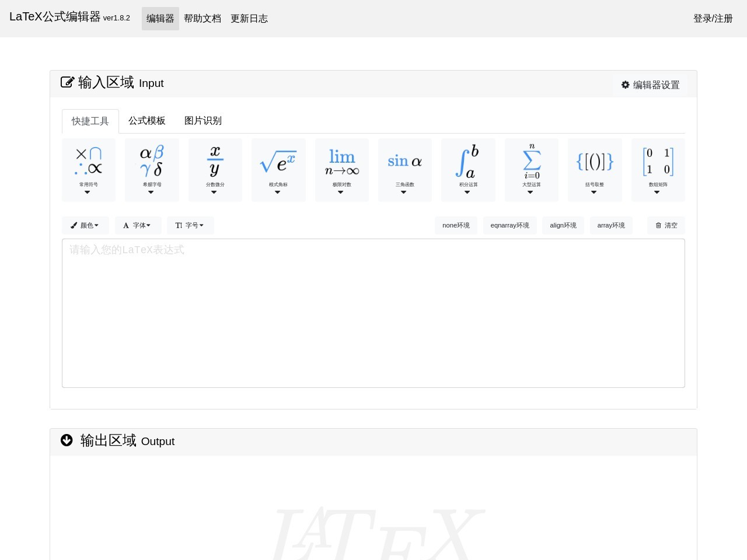747x560 pixels.
Task: Switch to the formula templates (公式模板) tab
Action: pyautogui.click(x=147, y=121)
